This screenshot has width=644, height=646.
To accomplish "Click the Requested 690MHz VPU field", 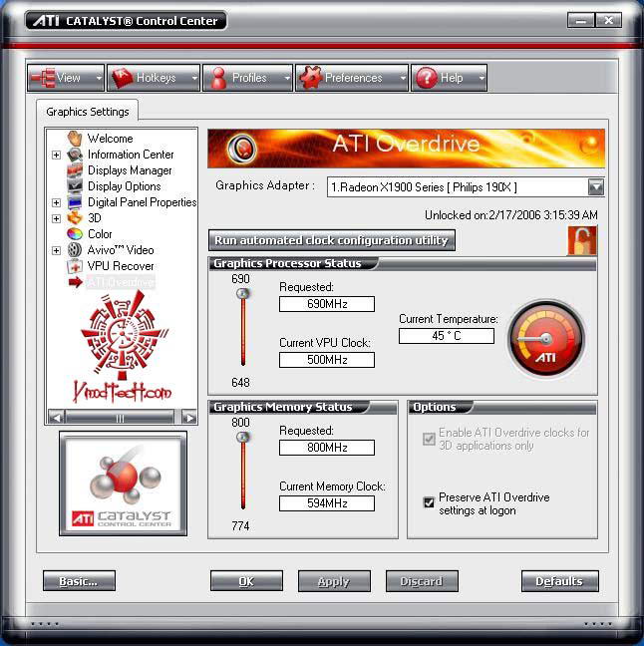I will (x=327, y=304).
